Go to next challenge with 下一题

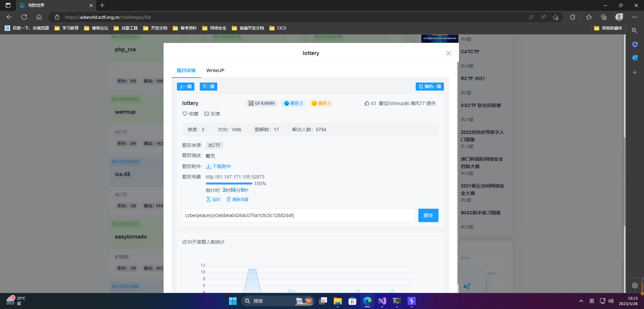(209, 87)
